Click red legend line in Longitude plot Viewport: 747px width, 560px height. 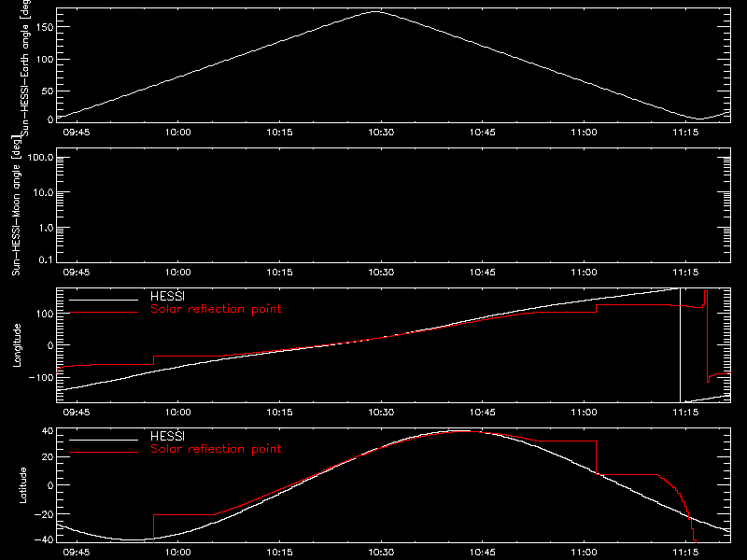[104, 313]
